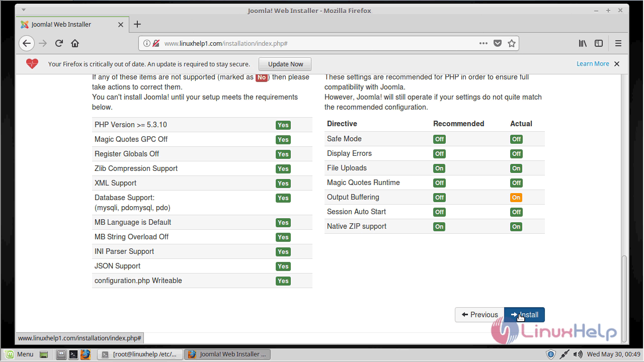Screen dimensions: 644x362
Task: Open the network connection tray icon
Action: click(565, 354)
